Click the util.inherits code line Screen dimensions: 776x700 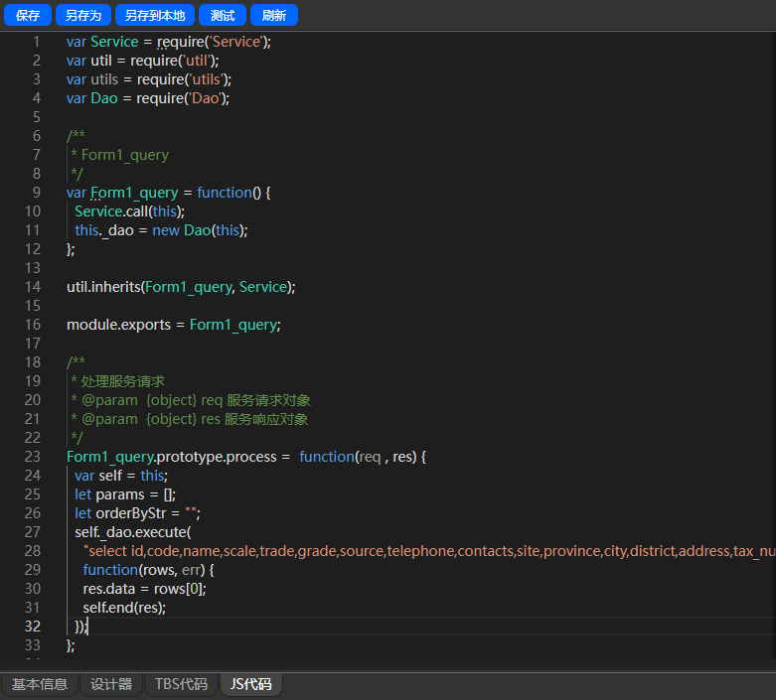(x=181, y=287)
